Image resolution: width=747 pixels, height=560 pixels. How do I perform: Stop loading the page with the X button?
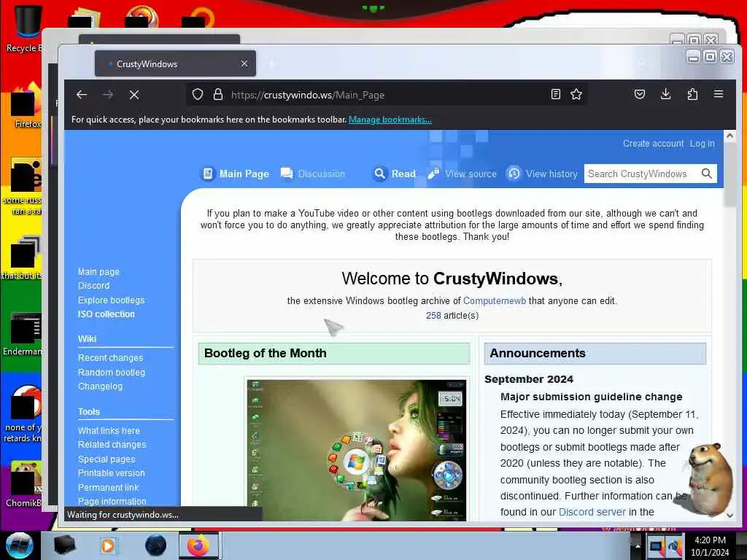click(134, 95)
